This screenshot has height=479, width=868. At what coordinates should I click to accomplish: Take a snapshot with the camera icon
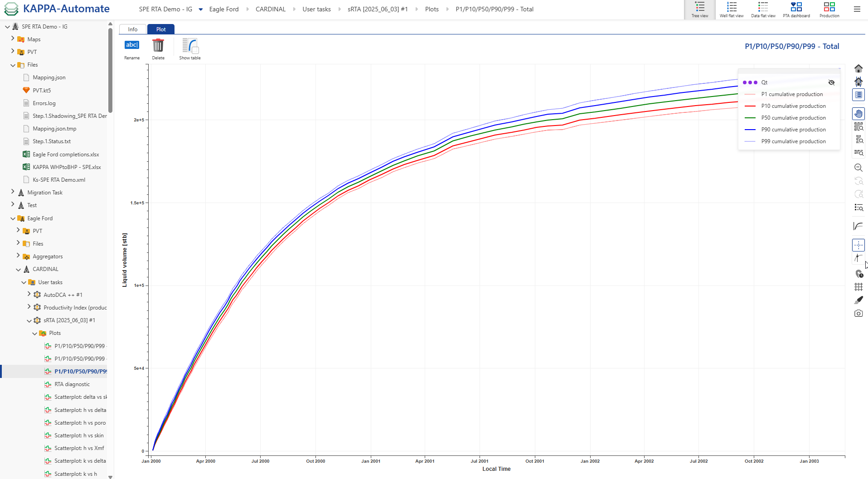858,313
